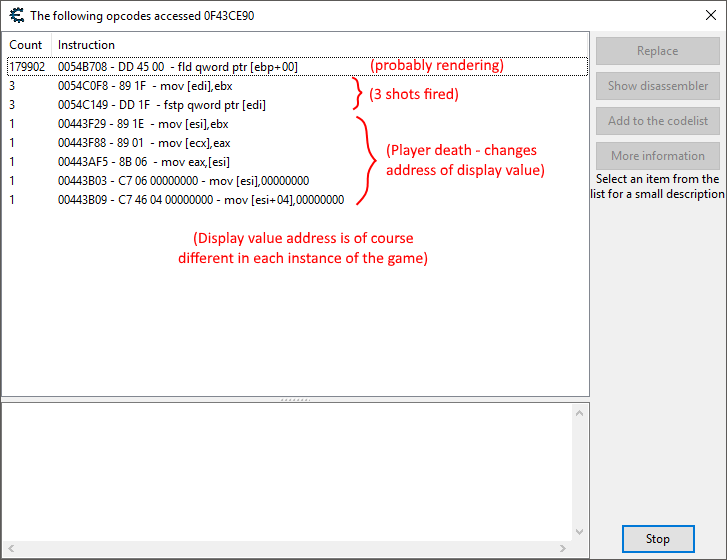
Task: Open the Show disassembler button
Action: [x=657, y=86]
